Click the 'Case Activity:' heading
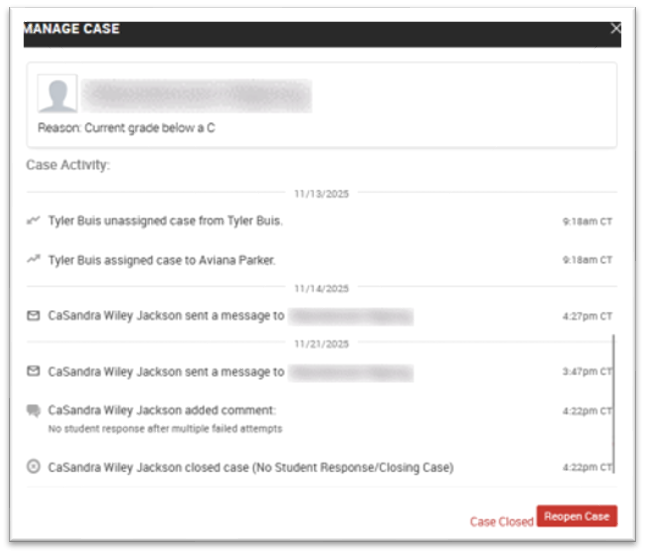The width and height of the screenshot is (645, 552). pyautogui.click(x=68, y=165)
